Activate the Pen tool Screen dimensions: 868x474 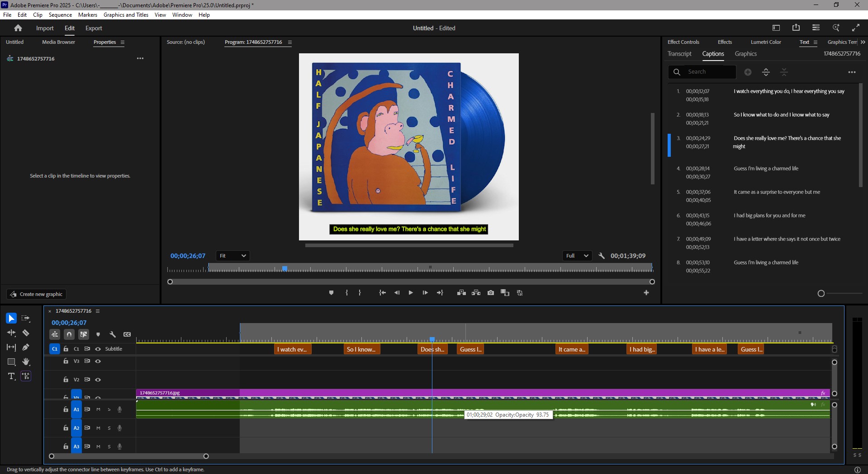click(26, 347)
